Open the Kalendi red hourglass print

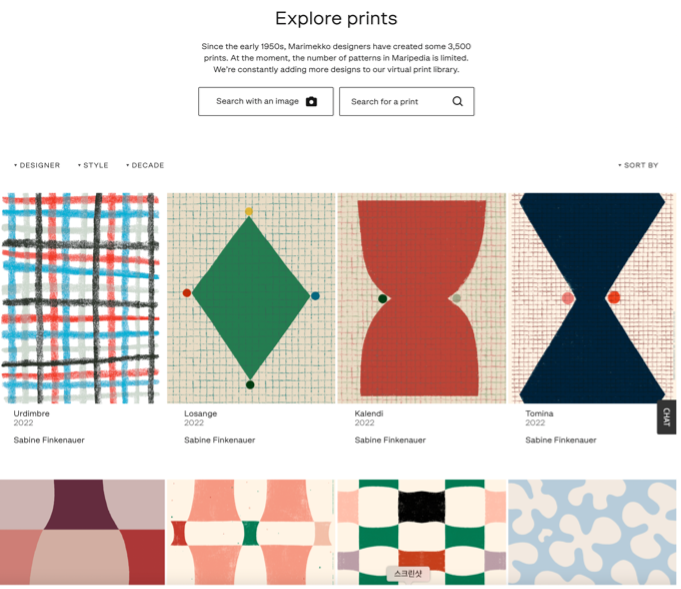click(422, 298)
